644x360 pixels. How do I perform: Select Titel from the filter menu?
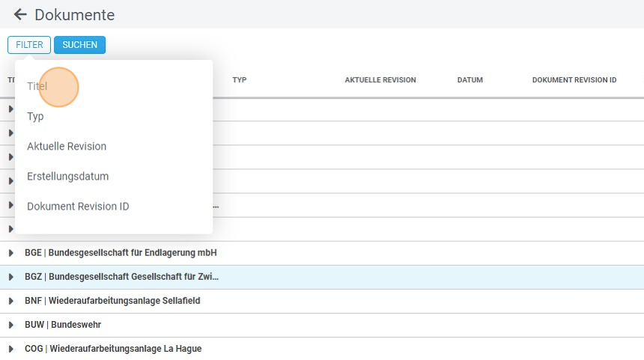click(37, 86)
